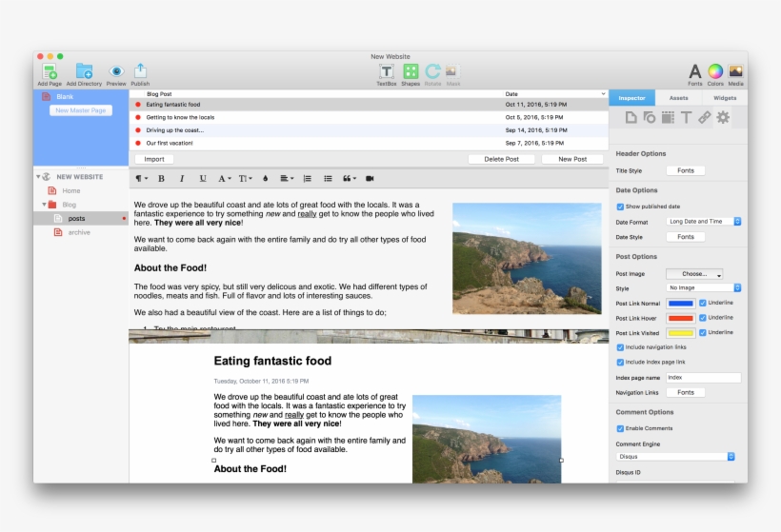This screenshot has height=532, width=781.
Task: Toggle Underline for Post Link Visited
Action: pos(702,332)
